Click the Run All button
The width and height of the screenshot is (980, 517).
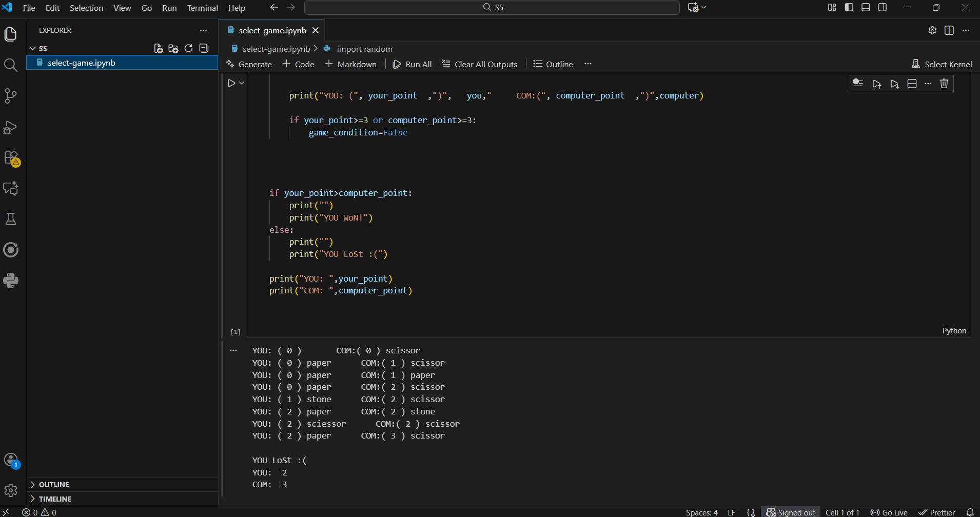click(x=412, y=64)
